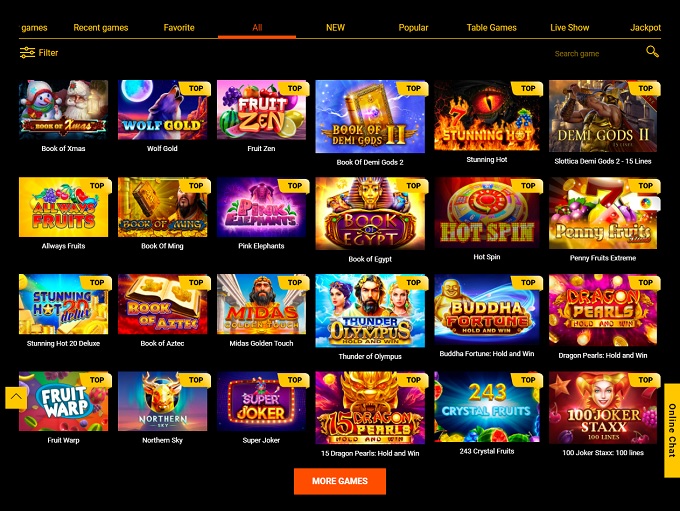This screenshot has width=680, height=511.
Task: Select the Favorite tab
Action: click(x=179, y=28)
